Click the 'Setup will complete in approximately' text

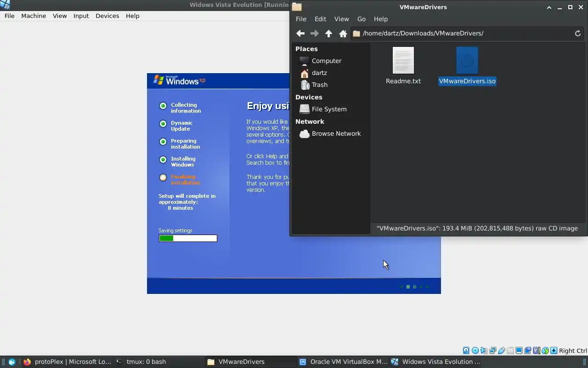coord(187,199)
